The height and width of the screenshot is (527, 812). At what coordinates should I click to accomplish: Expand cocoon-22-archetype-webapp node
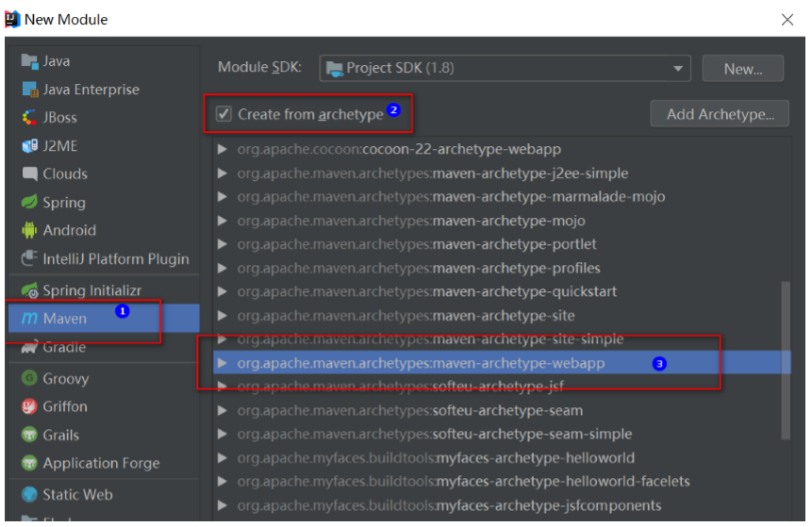tap(223, 149)
